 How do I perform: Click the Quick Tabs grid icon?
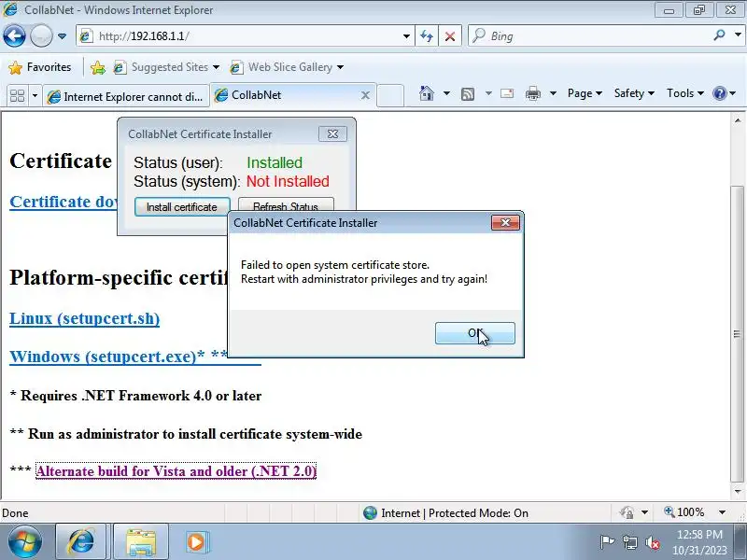(x=17, y=96)
